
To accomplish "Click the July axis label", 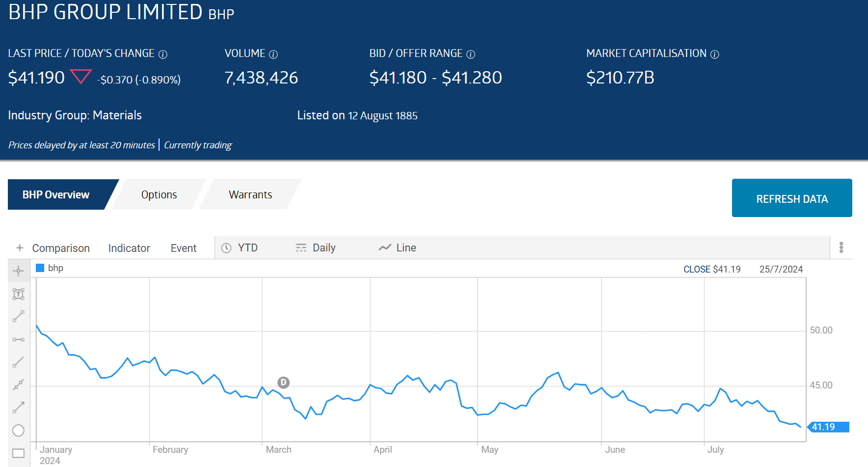I will 715,449.
